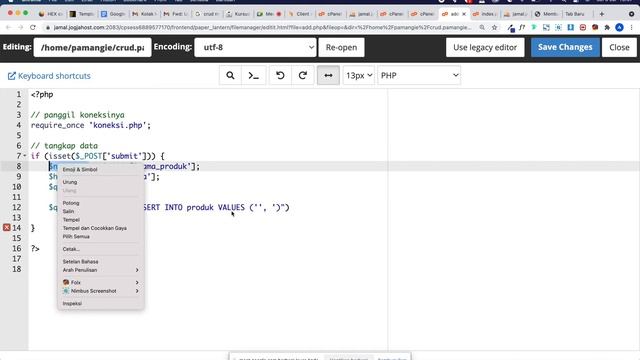Open the Keyboard shortcuts link

click(49, 76)
